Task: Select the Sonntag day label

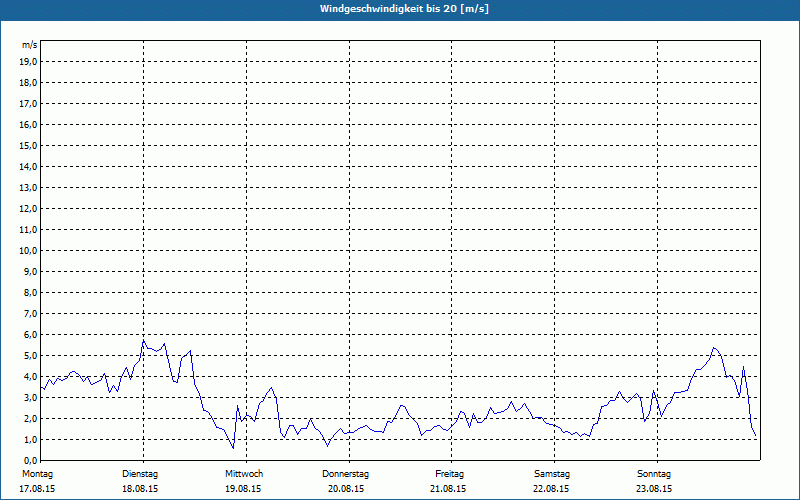Action: (654, 474)
